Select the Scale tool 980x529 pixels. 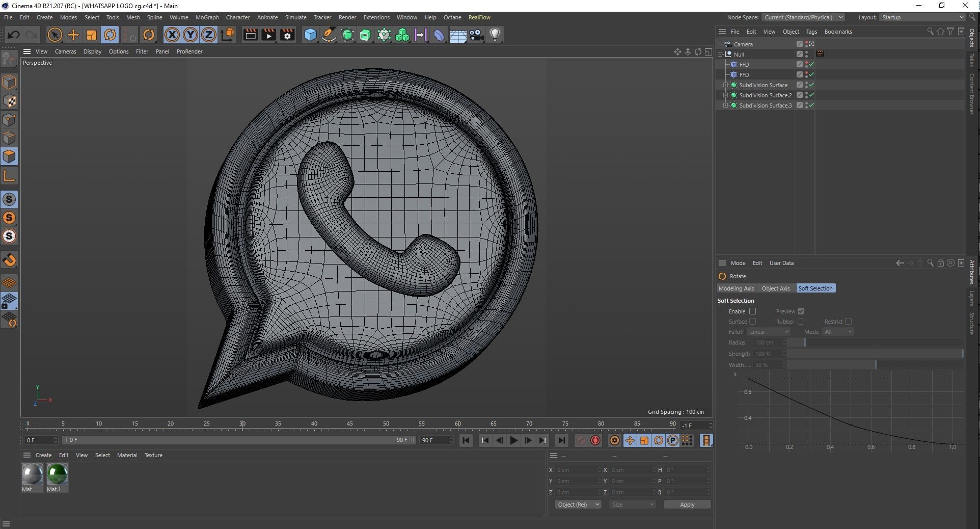[92, 35]
